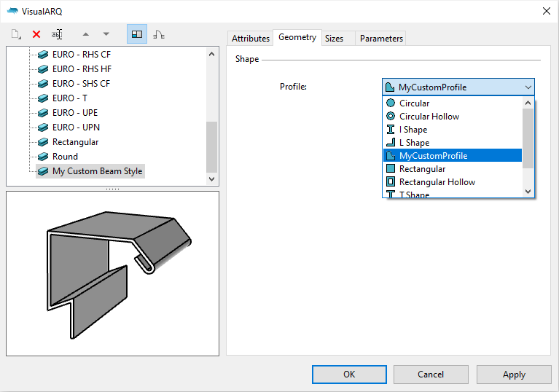The width and height of the screenshot is (559, 392).
Task: Click the EURO - RHS CF beam icon
Action: [x=43, y=55]
